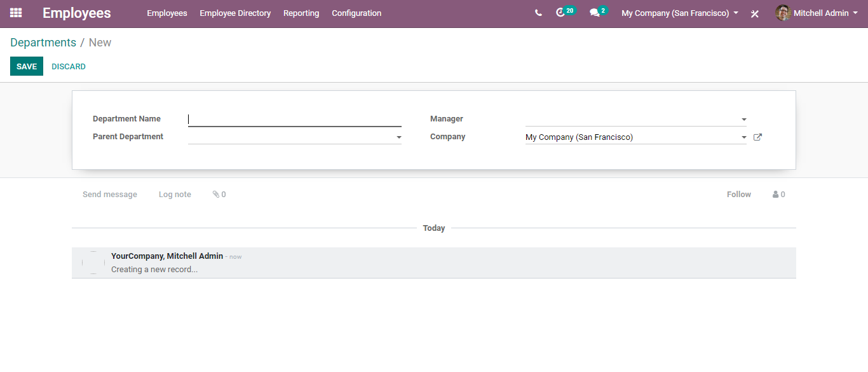Expand the Parent Department dropdown

pos(398,137)
